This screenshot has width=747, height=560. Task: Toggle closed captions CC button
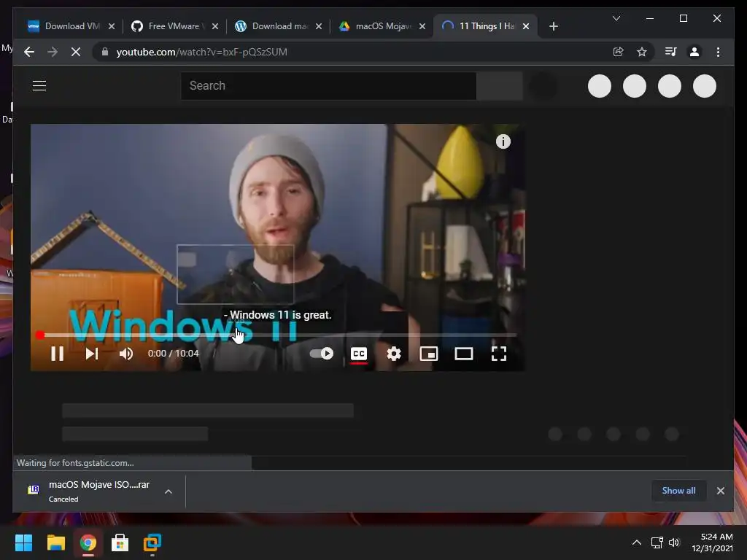[359, 354]
